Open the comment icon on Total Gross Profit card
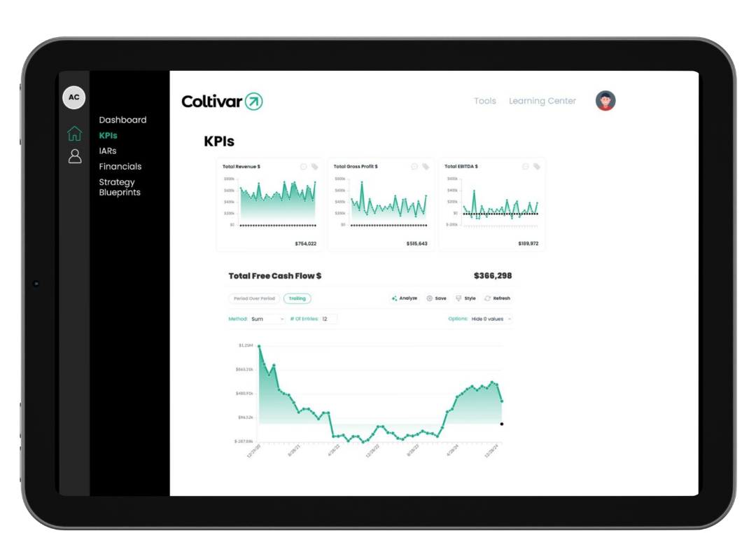 coord(414,167)
